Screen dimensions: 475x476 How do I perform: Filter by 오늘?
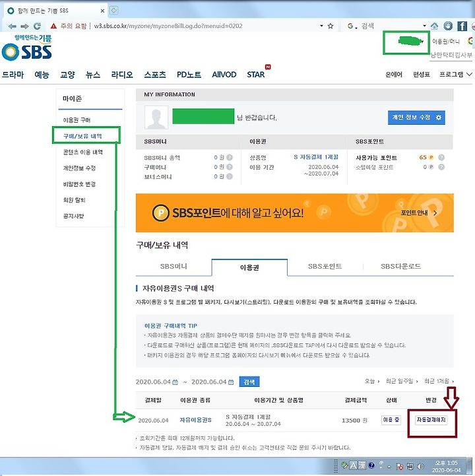(x=371, y=382)
